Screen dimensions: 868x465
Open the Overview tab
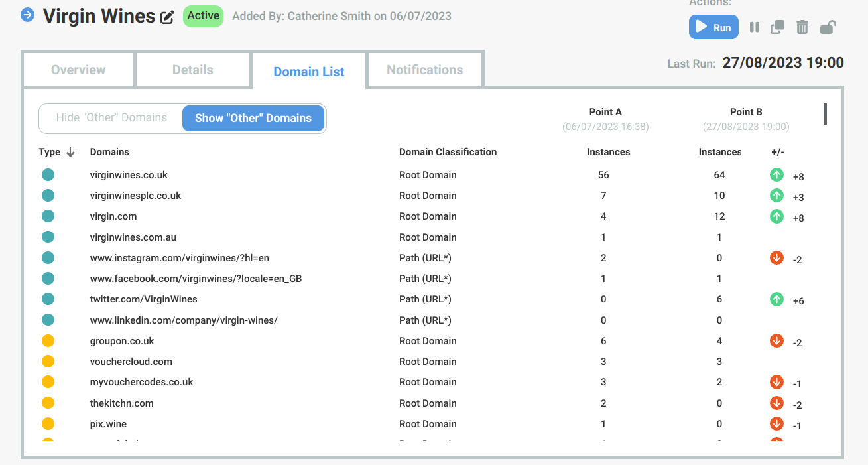(78, 70)
